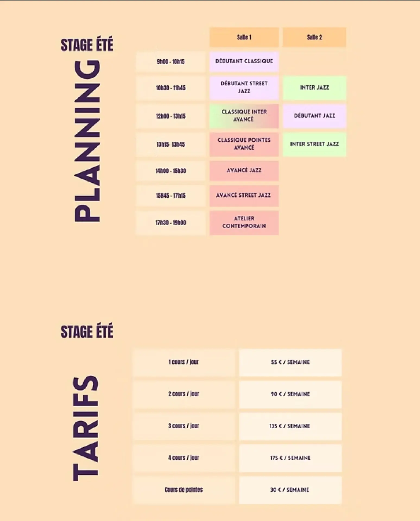
Task: Click the Avancé Street Jazz cell
Action: [x=244, y=196]
